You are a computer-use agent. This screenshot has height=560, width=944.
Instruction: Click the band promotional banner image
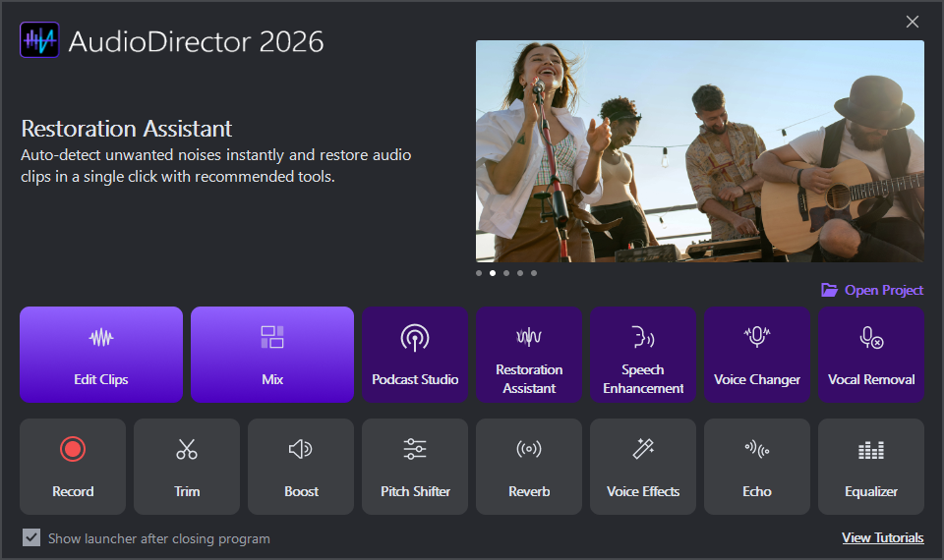click(x=699, y=151)
